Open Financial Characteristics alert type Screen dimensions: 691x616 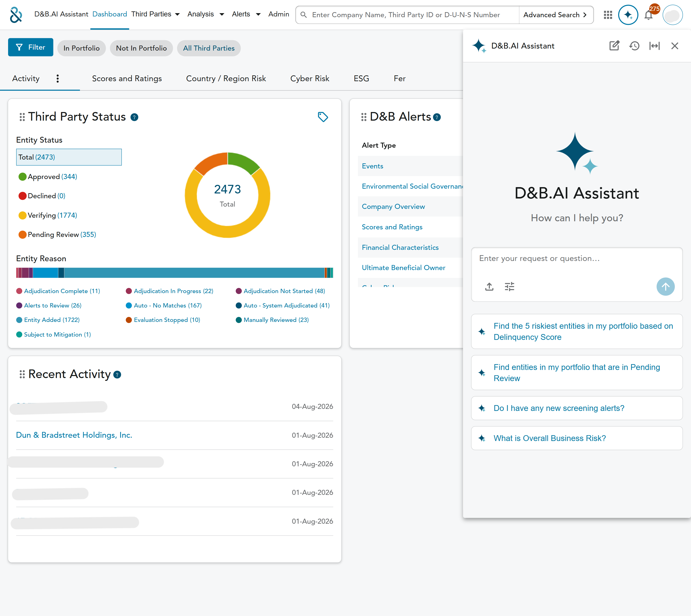[400, 247]
